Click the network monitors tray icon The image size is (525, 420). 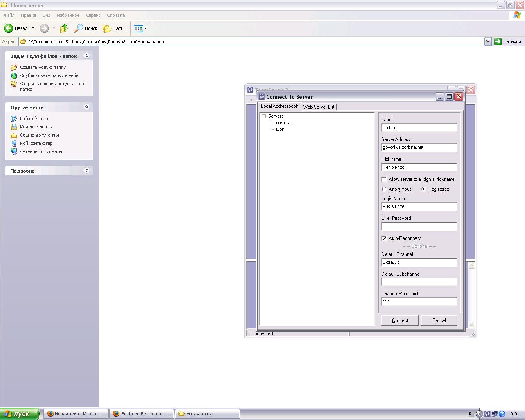point(495,414)
